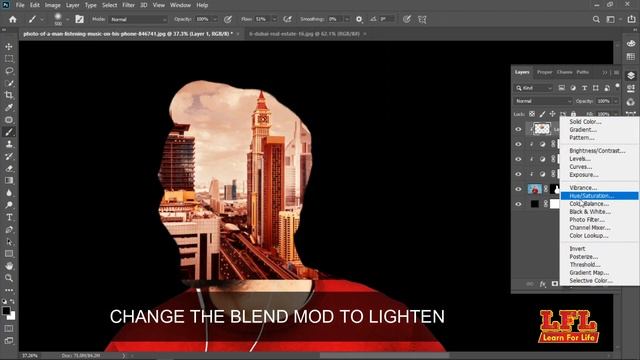Open symmetry paint butterfly icon
This screenshot has width=640, height=360.
point(422,19)
